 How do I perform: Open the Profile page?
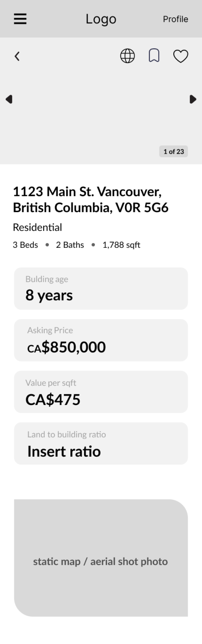pyautogui.click(x=175, y=19)
